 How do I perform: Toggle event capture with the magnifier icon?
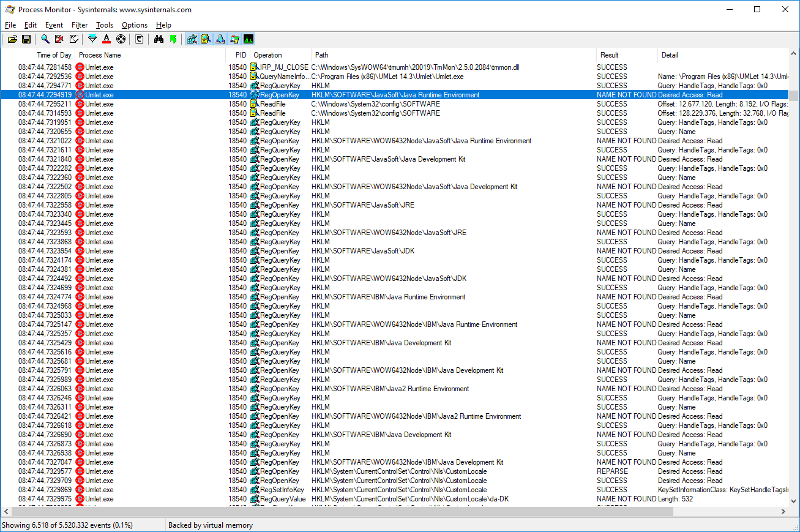pyautogui.click(x=45, y=39)
